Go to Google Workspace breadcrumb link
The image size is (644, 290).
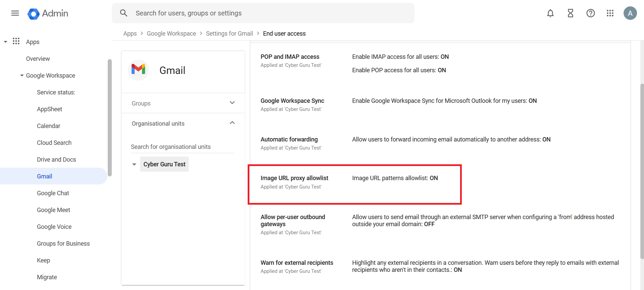click(x=171, y=34)
